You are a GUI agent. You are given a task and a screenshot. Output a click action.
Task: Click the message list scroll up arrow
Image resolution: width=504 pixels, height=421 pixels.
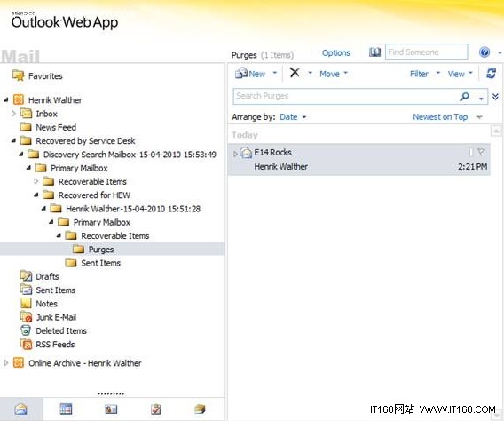click(x=496, y=131)
